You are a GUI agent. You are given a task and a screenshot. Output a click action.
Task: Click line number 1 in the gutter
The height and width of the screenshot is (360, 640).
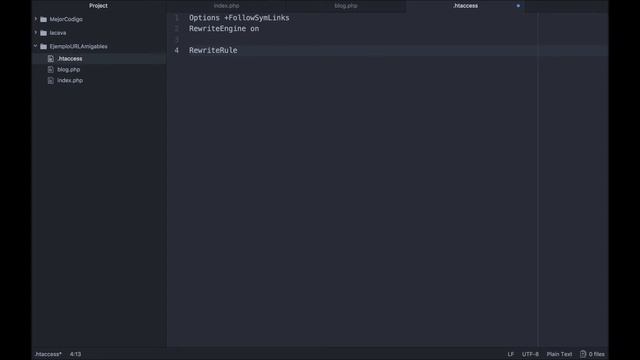click(177, 18)
